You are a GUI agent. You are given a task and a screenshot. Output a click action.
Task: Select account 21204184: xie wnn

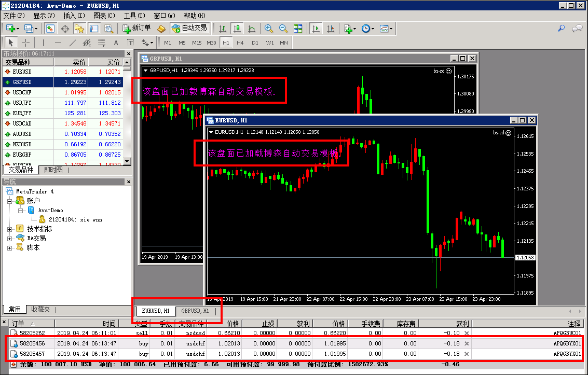tap(75, 219)
